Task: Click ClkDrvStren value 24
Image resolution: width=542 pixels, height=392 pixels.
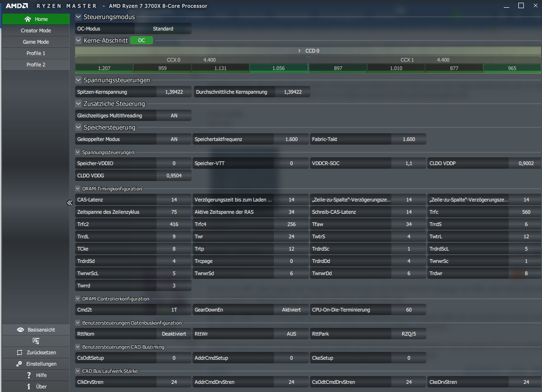Action: [174, 382]
